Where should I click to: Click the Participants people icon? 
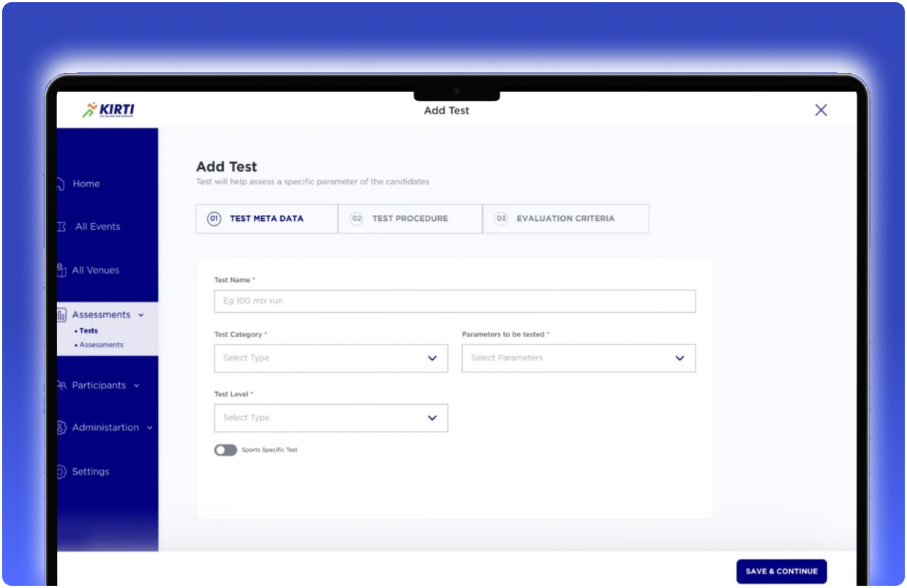click(x=62, y=385)
